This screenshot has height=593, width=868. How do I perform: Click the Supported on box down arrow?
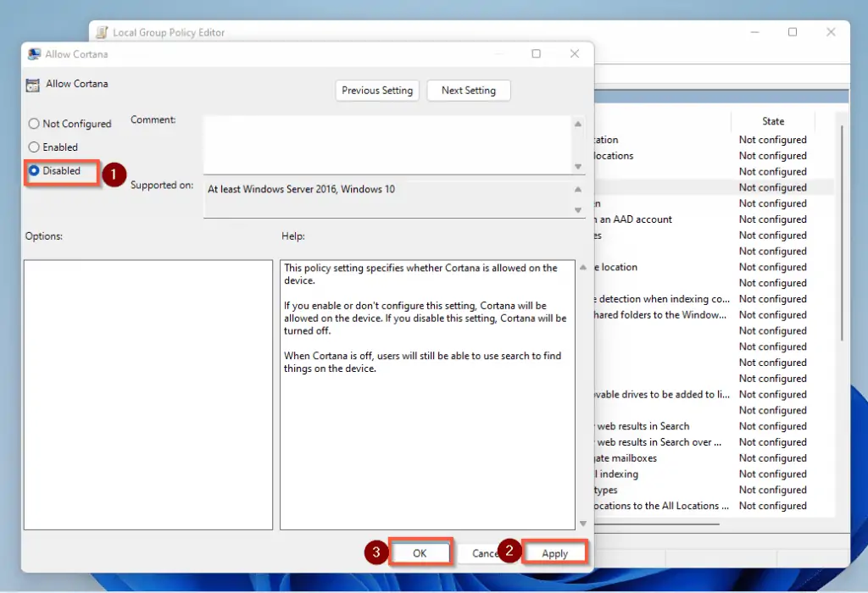pyautogui.click(x=578, y=210)
